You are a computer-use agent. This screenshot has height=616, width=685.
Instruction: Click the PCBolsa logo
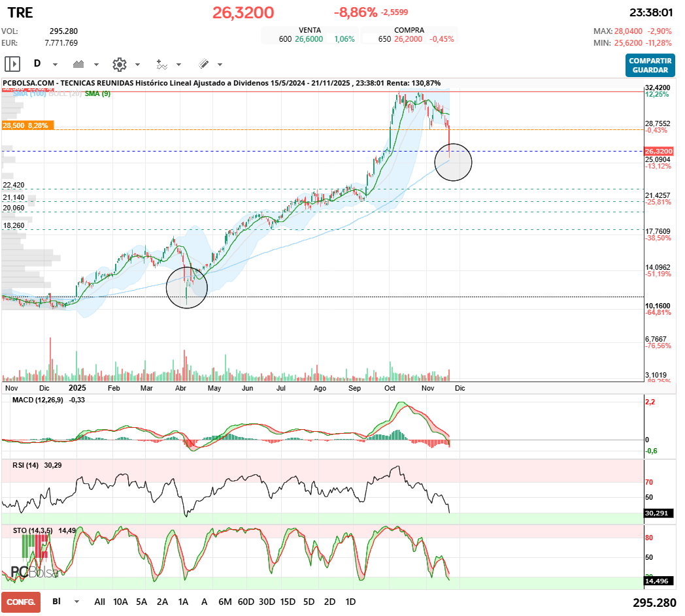(x=34, y=572)
